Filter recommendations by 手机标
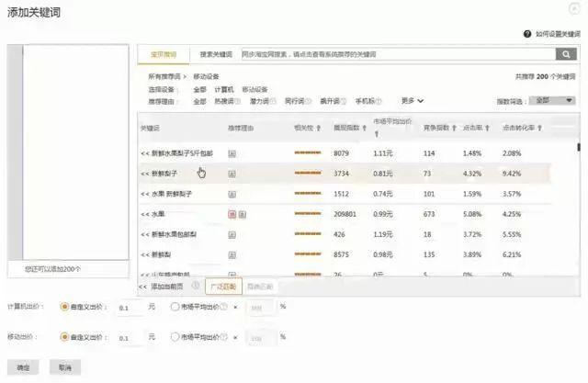 point(366,101)
